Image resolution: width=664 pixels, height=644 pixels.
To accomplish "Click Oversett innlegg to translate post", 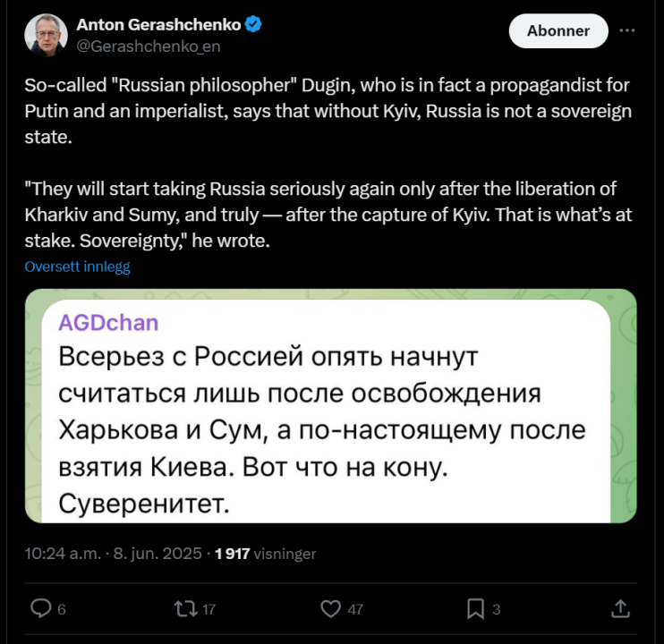I will coord(78,267).
